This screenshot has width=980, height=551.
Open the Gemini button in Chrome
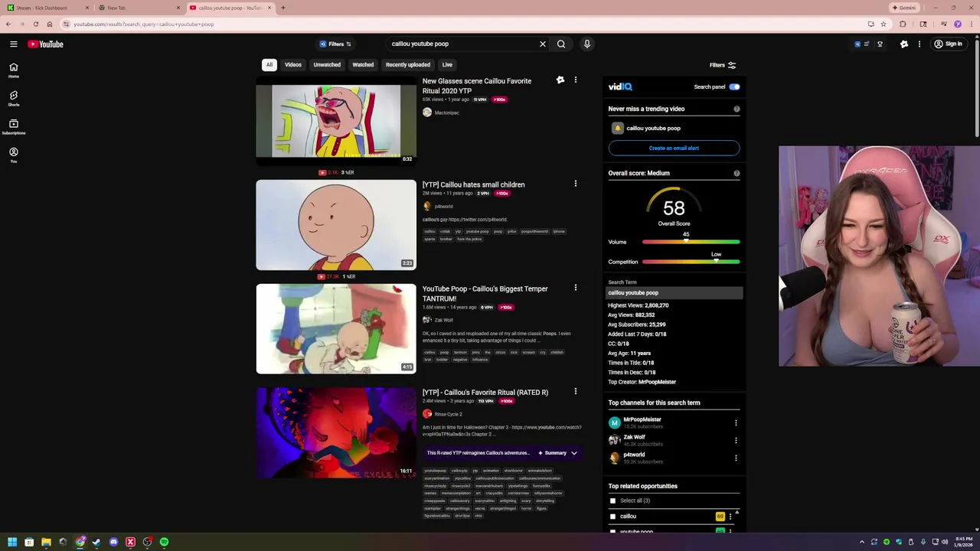[x=904, y=8]
